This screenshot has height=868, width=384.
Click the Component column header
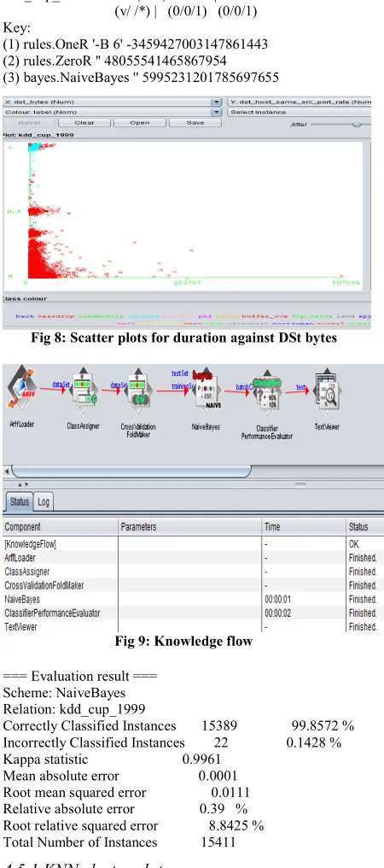[x=61, y=526]
